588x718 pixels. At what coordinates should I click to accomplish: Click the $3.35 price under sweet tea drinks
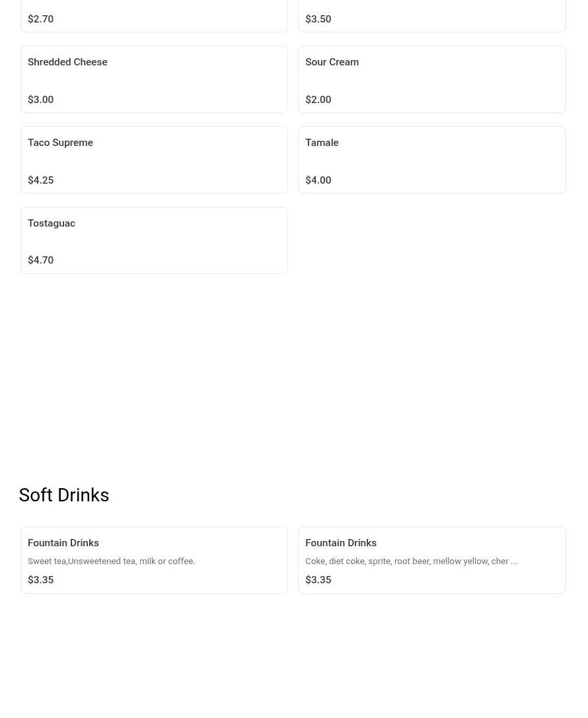pyautogui.click(x=41, y=580)
